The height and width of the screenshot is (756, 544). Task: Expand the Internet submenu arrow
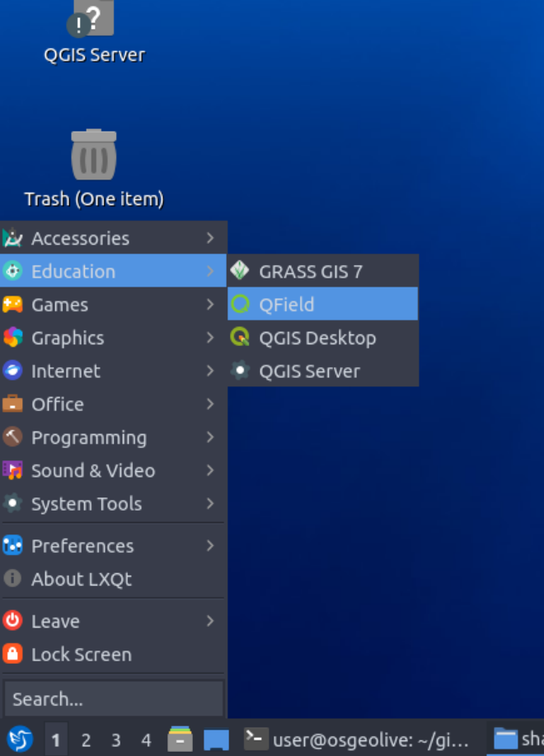210,371
